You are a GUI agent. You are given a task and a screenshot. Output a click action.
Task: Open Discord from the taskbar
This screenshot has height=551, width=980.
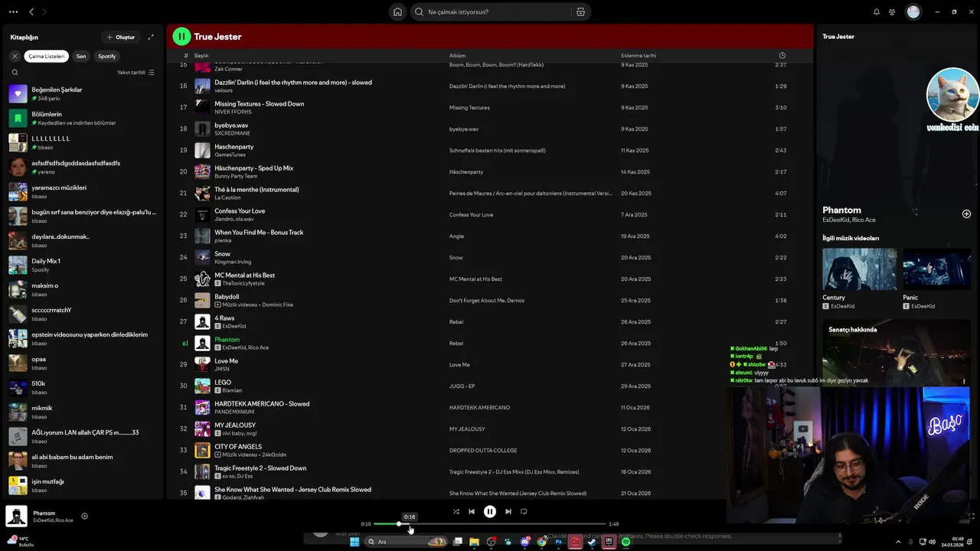(x=525, y=542)
